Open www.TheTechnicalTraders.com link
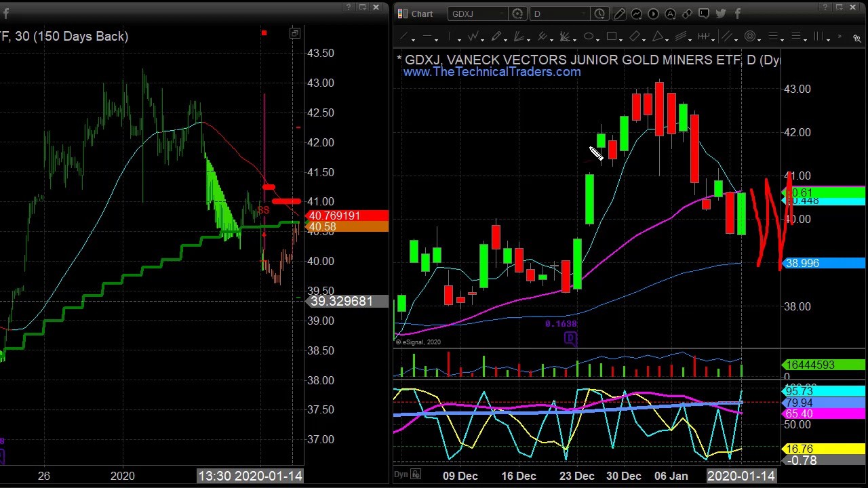868x488 pixels. coord(492,72)
